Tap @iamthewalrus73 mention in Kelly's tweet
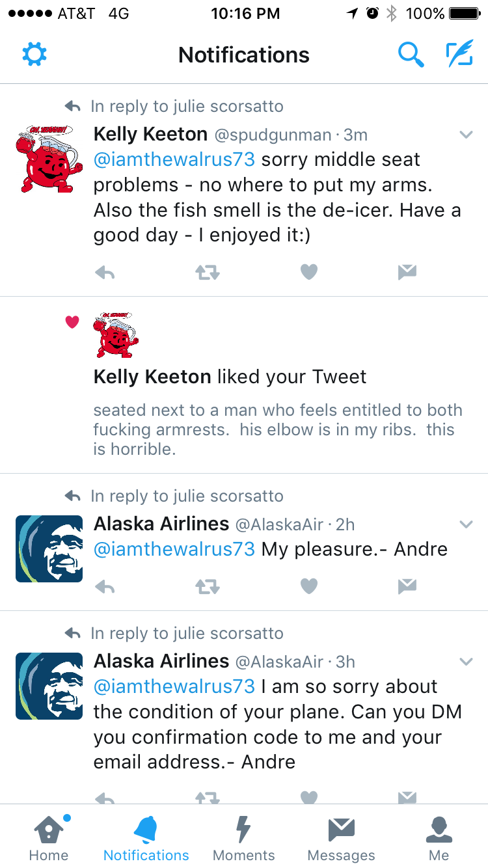Image resolution: width=488 pixels, height=868 pixels. point(174,160)
